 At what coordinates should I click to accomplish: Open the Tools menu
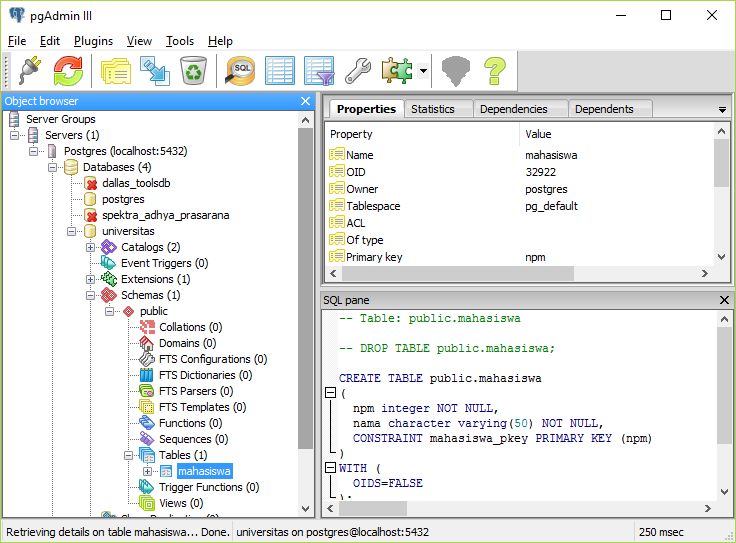pyautogui.click(x=180, y=41)
